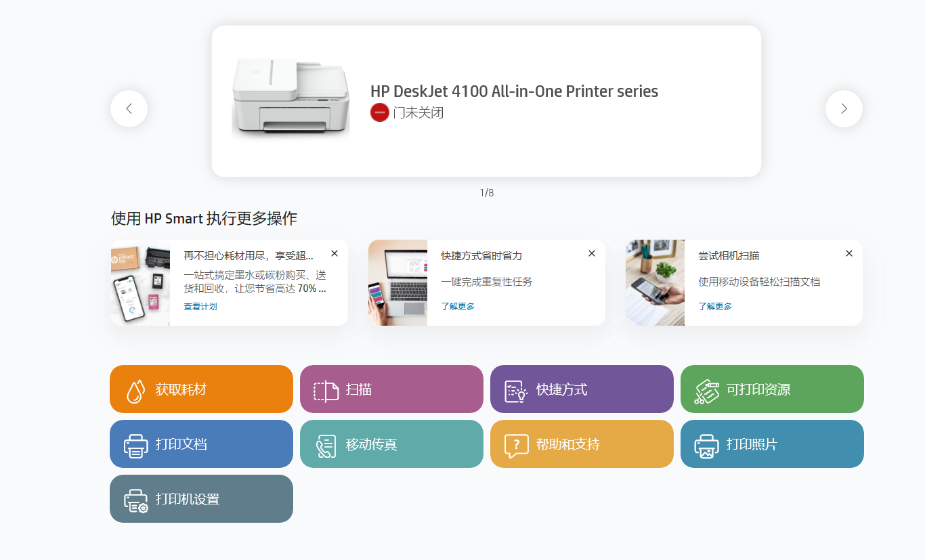Screen dimensions: 925x560
Task: Show the next printer with right arrow
Action: (x=844, y=108)
